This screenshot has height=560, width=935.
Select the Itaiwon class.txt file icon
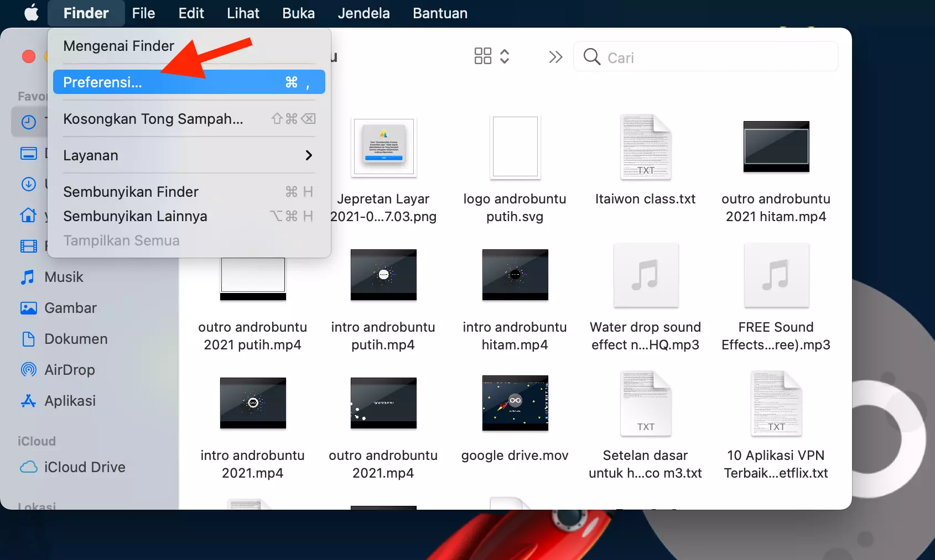coord(645,146)
